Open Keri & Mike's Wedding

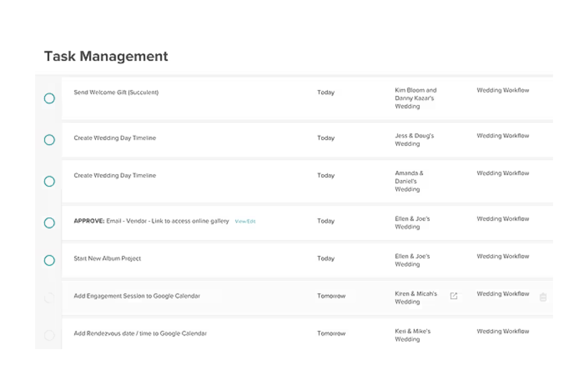(413, 335)
